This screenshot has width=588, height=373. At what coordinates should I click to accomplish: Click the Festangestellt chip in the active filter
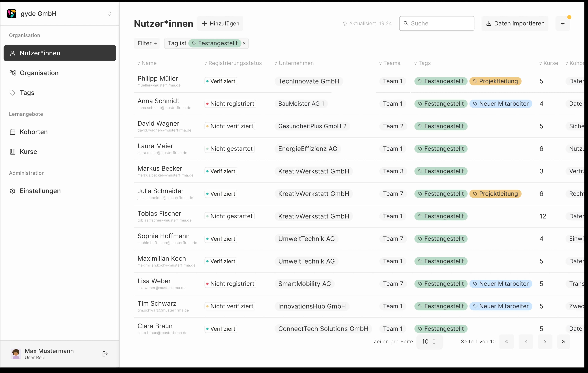pos(215,43)
